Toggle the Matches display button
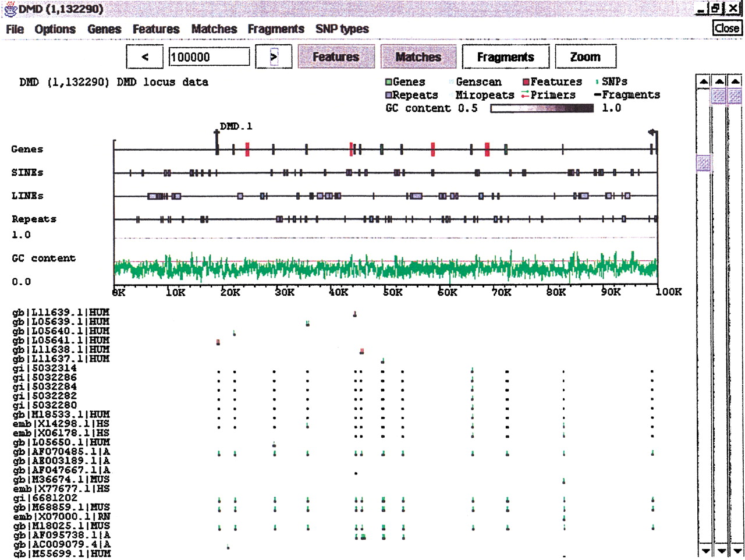The image size is (745, 560). (418, 57)
